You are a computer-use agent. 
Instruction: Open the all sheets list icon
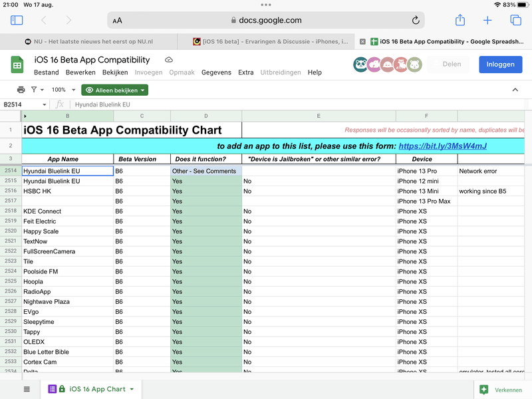(x=27, y=389)
